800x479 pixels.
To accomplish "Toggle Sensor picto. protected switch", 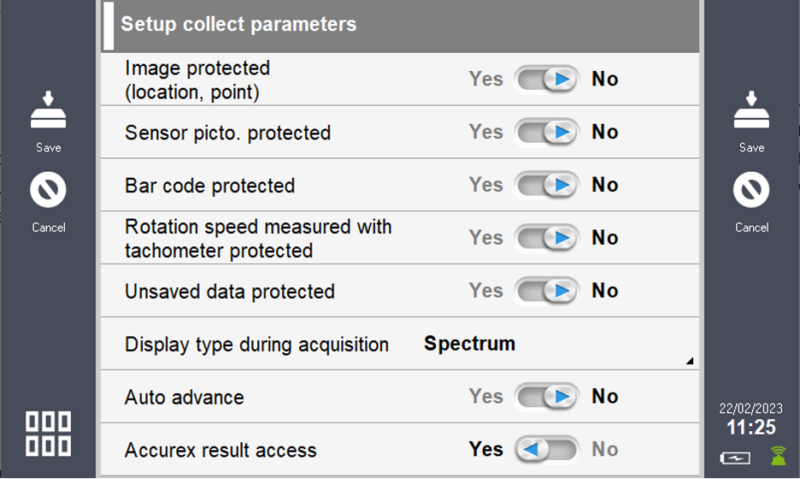I will pyautogui.click(x=546, y=132).
